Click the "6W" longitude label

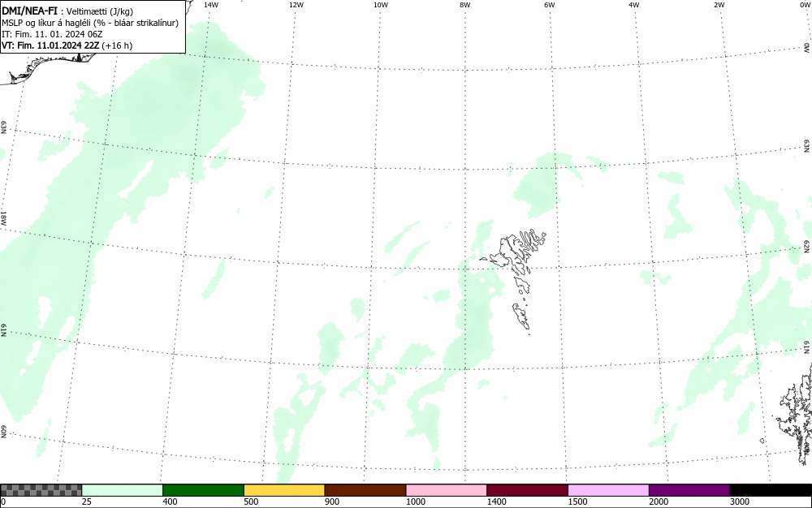tap(550, 5)
